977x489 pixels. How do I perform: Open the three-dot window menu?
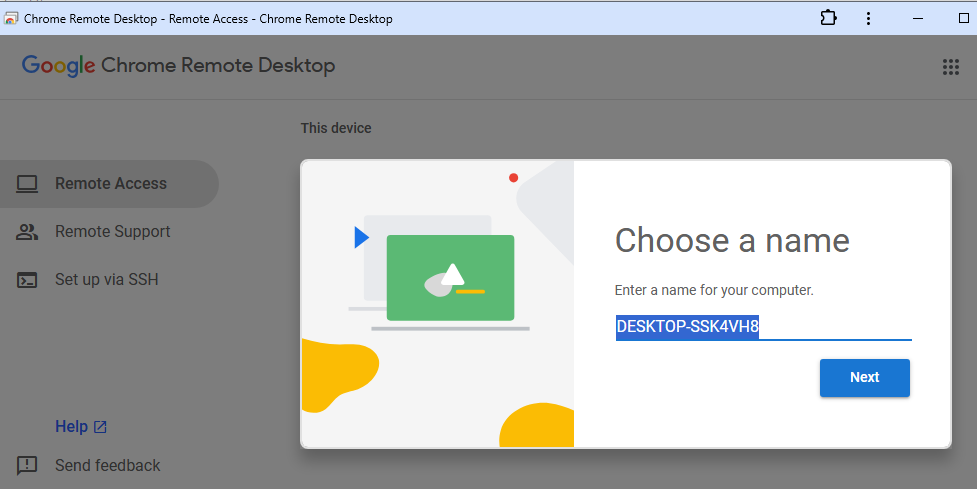(x=868, y=18)
